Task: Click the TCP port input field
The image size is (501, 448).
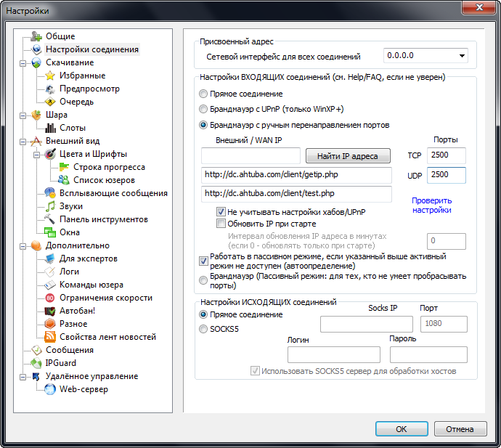Action: (x=446, y=155)
